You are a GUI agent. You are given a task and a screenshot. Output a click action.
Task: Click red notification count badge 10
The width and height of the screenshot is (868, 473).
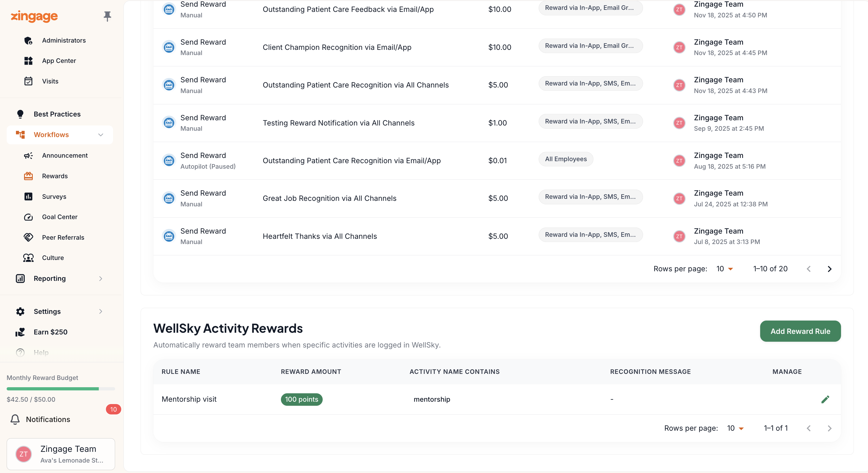click(x=113, y=409)
